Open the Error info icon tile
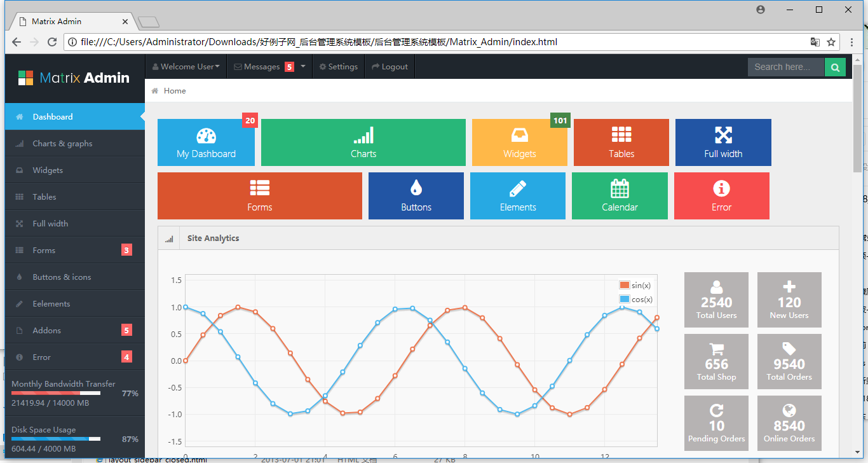Image resolution: width=868 pixels, height=463 pixels. point(722,196)
